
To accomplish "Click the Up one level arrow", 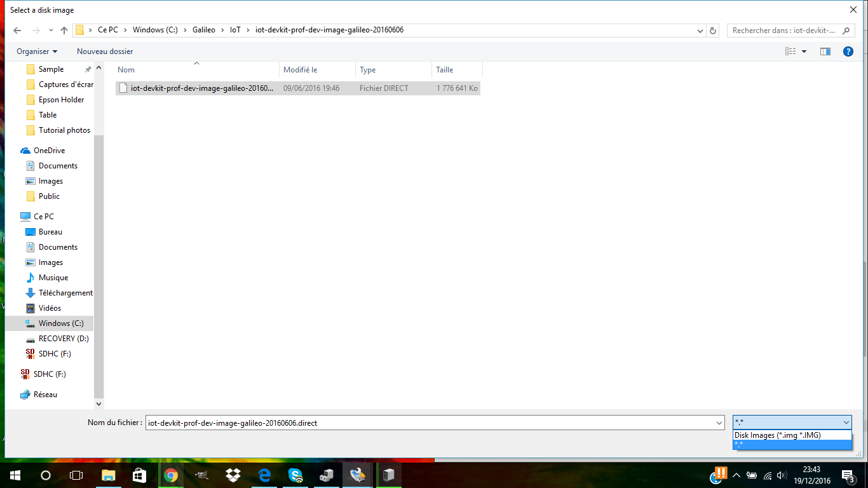I will [x=64, y=30].
